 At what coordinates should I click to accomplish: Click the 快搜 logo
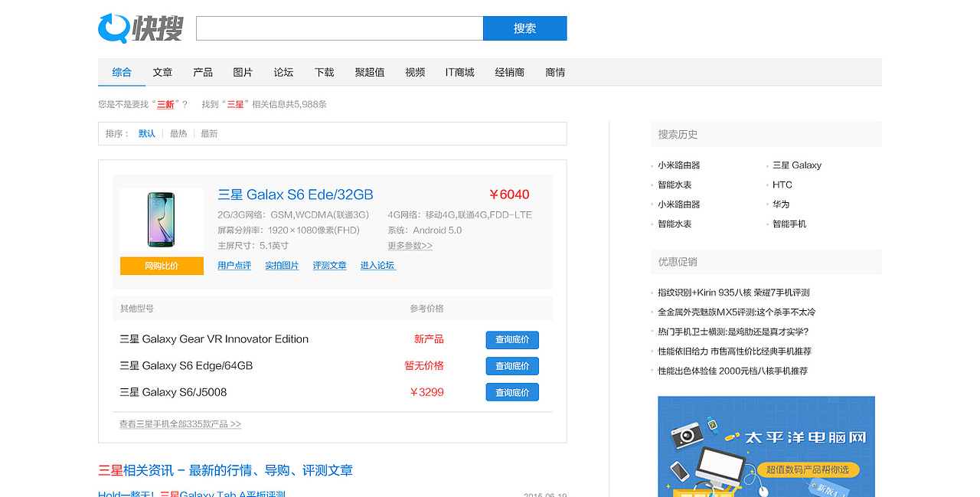[141, 28]
